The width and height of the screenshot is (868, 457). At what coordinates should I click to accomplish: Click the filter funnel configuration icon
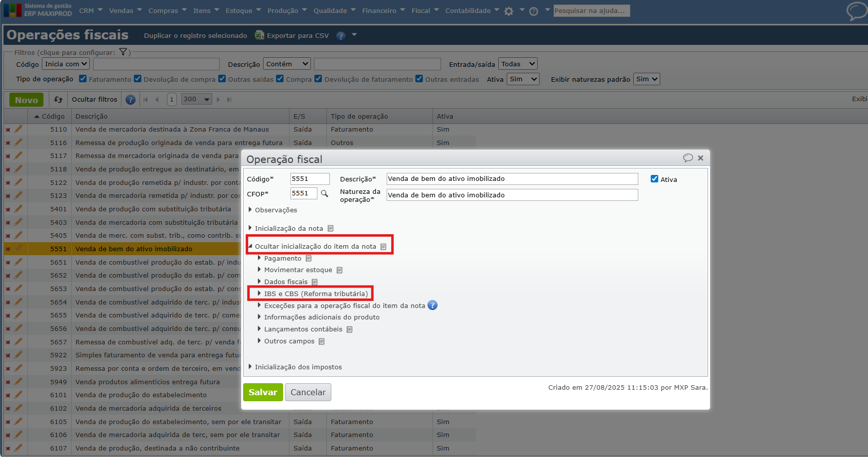pos(123,52)
